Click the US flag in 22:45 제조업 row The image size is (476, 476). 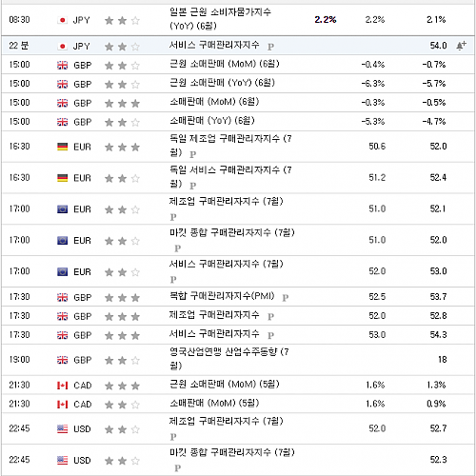(63, 429)
